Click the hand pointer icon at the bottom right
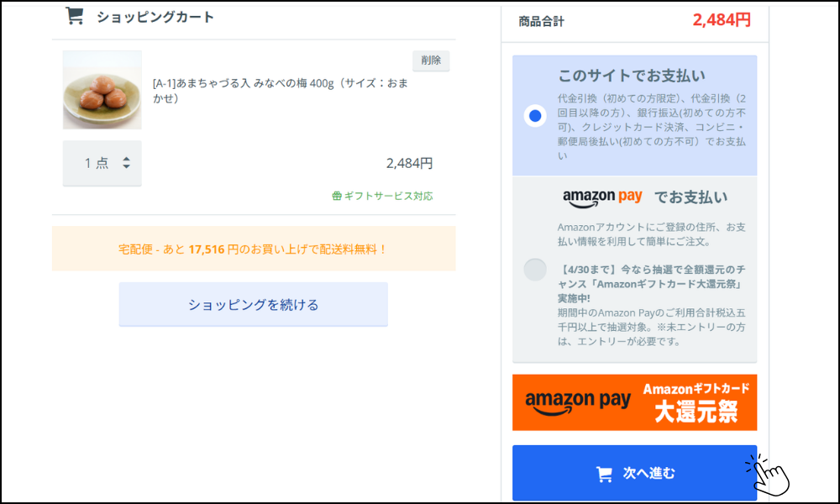 (x=769, y=474)
